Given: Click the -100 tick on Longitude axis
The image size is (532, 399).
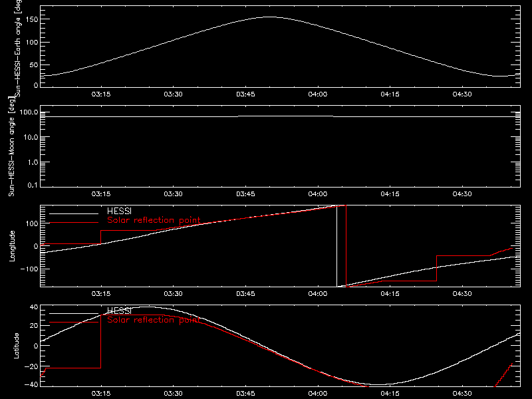Looking at the screenshot, I should (30, 269).
